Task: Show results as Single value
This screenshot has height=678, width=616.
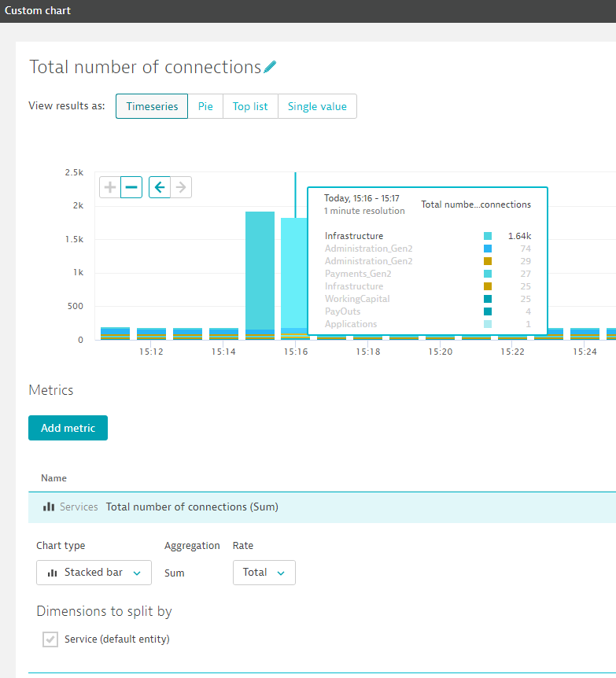Action: point(317,107)
